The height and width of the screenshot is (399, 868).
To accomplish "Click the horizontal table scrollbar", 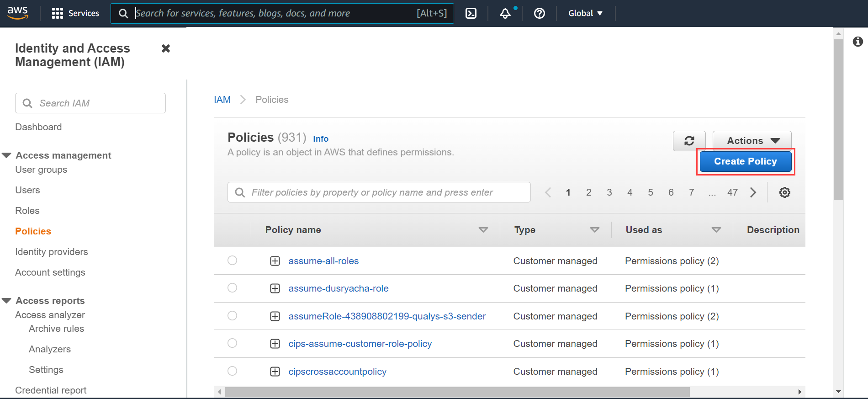I will pyautogui.click(x=457, y=392).
